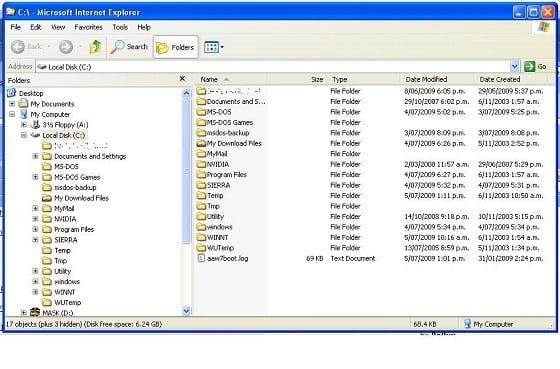Open the View menu
This screenshot has height=369, width=560.
pos(58,27)
